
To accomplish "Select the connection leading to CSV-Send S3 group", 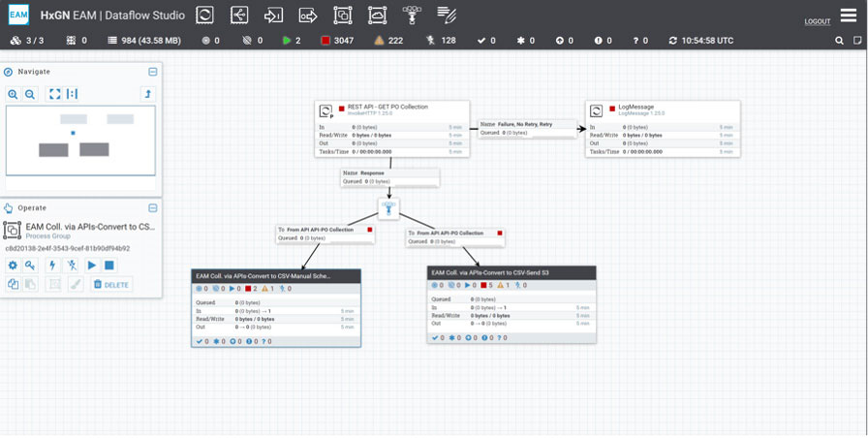I will pos(455,237).
